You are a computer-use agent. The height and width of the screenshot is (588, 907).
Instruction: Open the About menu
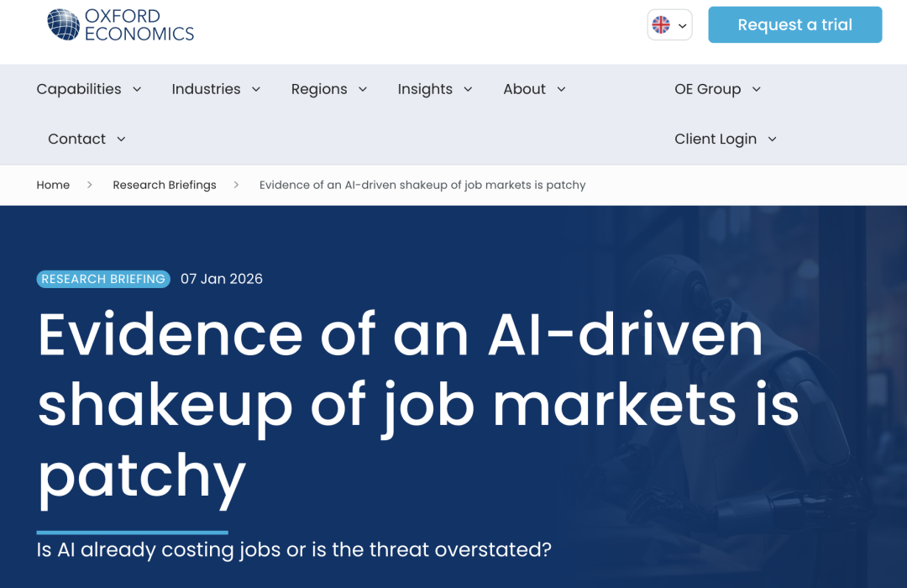point(524,89)
